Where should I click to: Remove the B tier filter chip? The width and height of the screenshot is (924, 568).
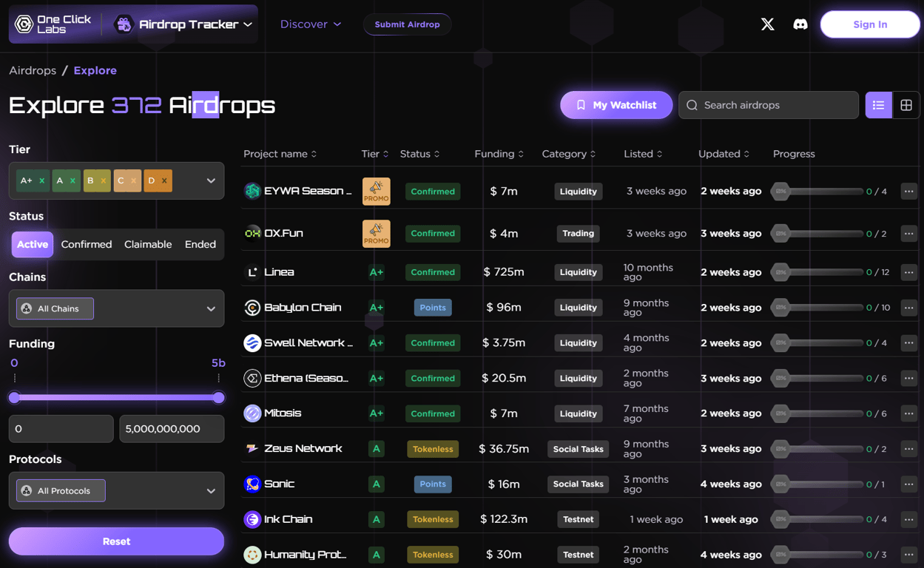point(103,180)
